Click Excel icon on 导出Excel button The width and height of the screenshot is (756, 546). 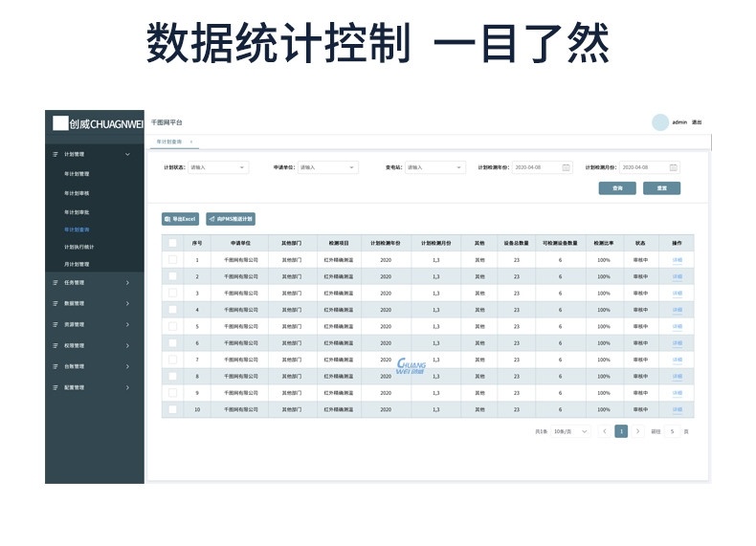pos(167,219)
